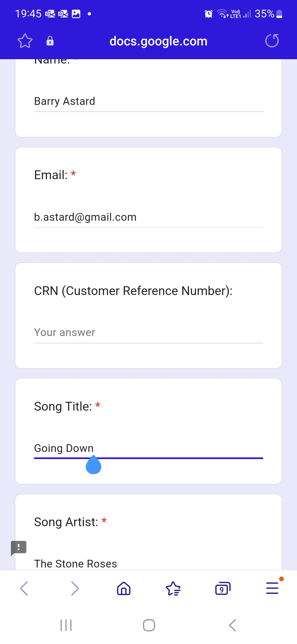Reload the page with refresh icon
The width and height of the screenshot is (297, 644).
click(x=272, y=41)
